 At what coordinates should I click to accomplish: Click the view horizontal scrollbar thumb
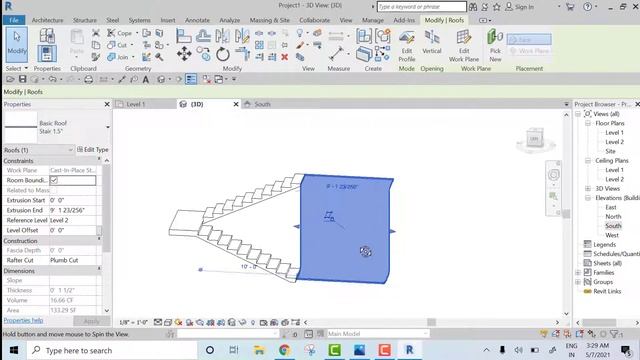click(x=431, y=322)
